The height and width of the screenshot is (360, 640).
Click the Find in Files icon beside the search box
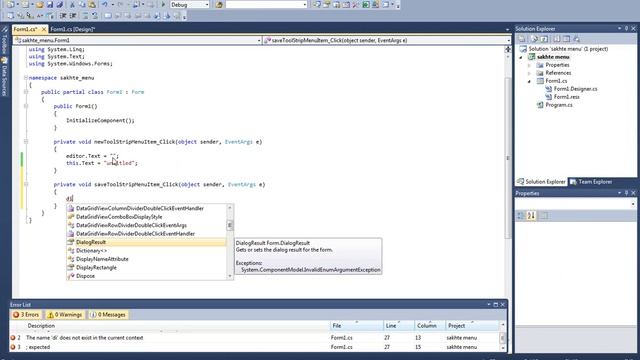click(x=219, y=5)
